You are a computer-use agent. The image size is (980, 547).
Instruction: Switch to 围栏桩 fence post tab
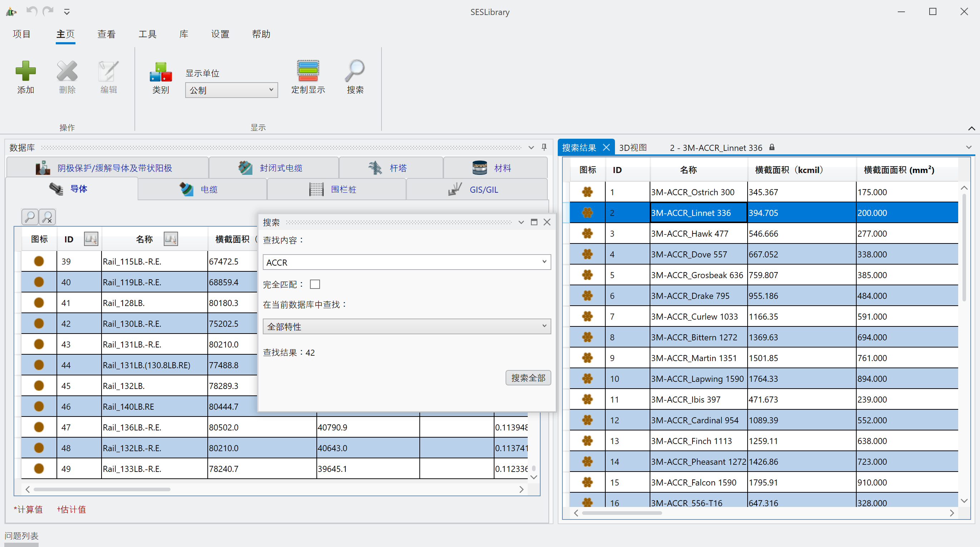[336, 189]
